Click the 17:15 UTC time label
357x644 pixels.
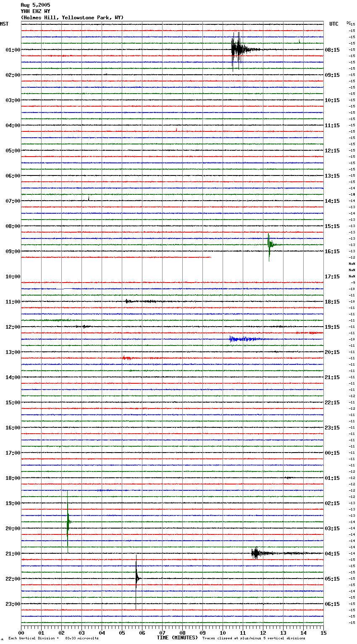[x=332, y=277]
